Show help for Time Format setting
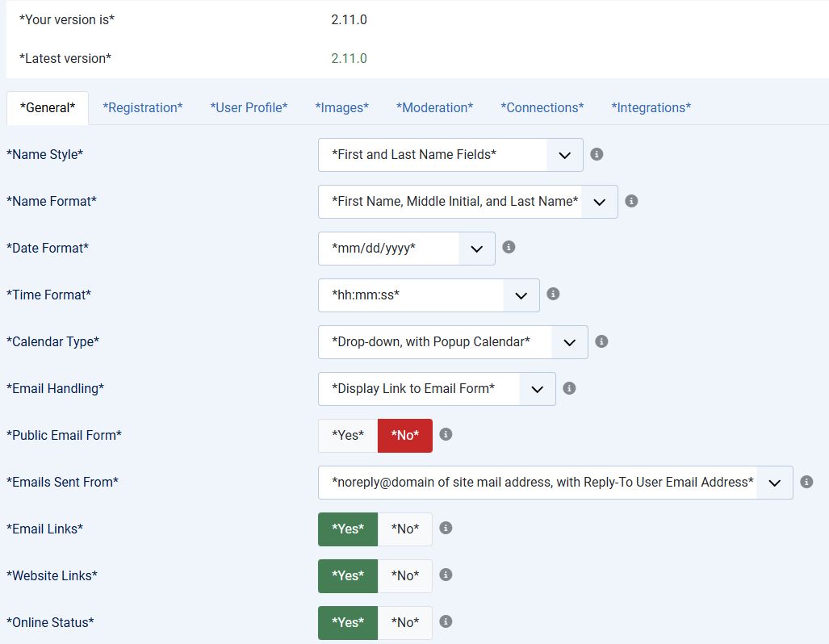 (553, 295)
